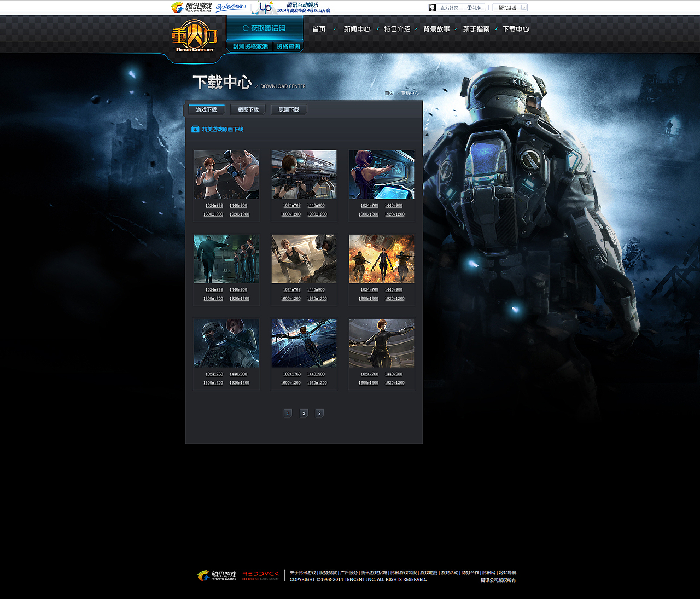Open 背景故事 navigation item
This screenshot has width=700, height=599.
pos(436,29)
